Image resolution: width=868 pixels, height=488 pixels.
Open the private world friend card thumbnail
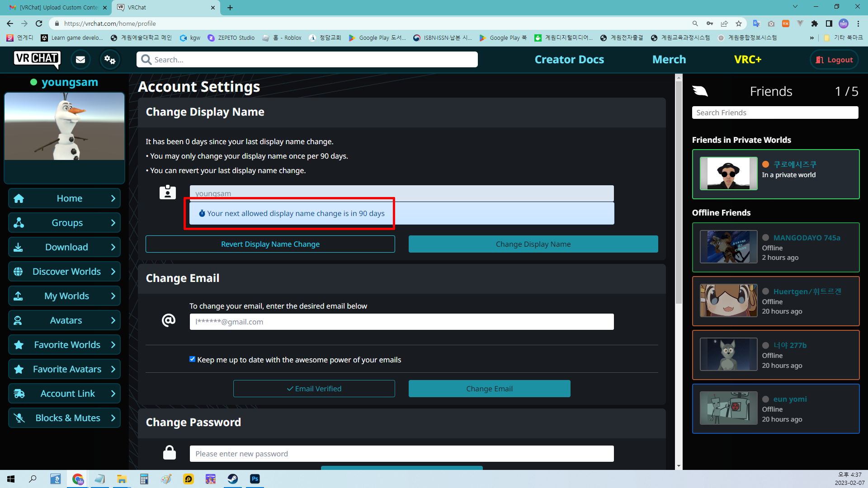coord(728,174)
